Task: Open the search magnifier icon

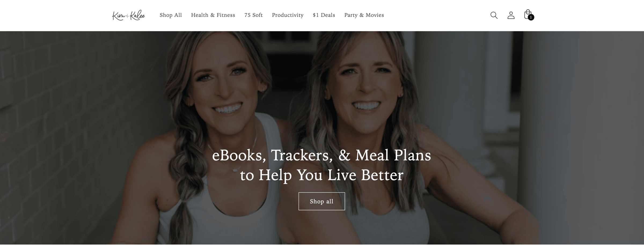Action: click(x=494, y=15)
